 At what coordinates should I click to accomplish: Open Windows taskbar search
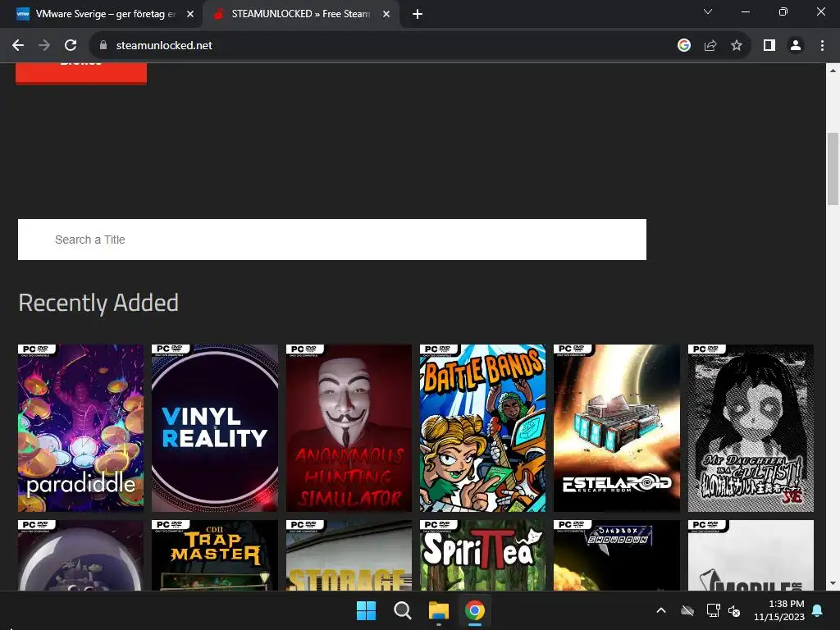point(402,610)
